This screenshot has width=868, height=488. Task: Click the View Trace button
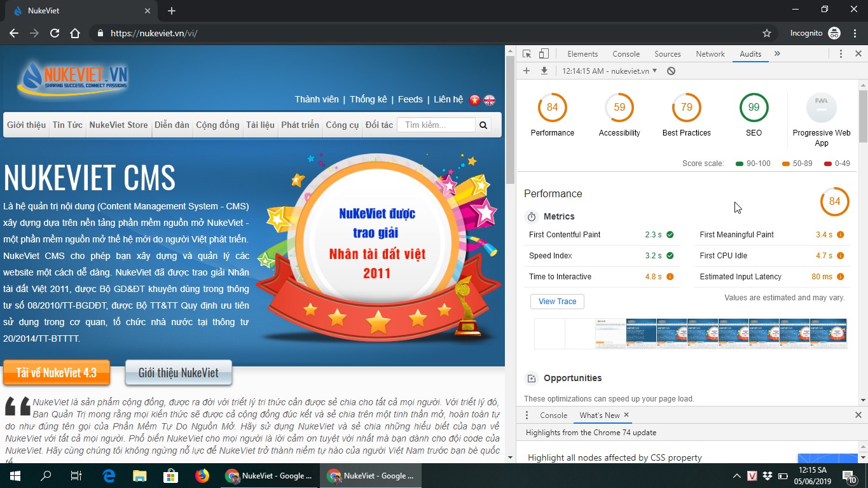[x=557, y=302]
